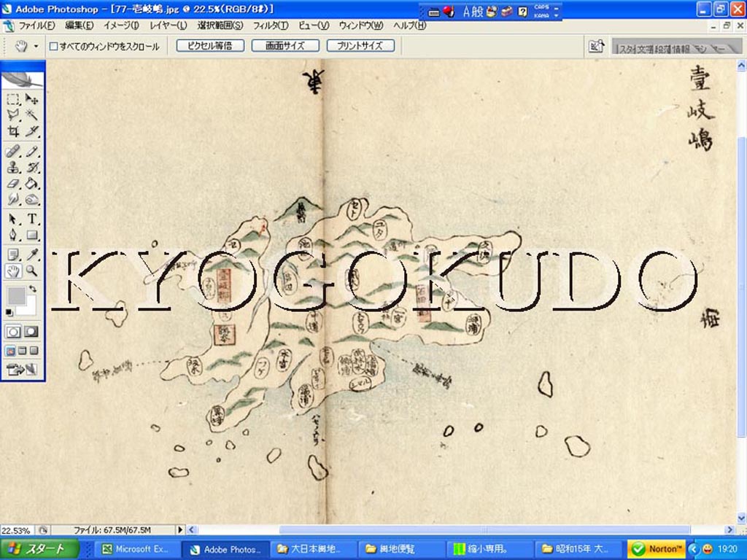Image resolution: width=747 pixels, height=560 pixels.
Task: Select the Pencil tool
Action: click(x=31, y=152)
